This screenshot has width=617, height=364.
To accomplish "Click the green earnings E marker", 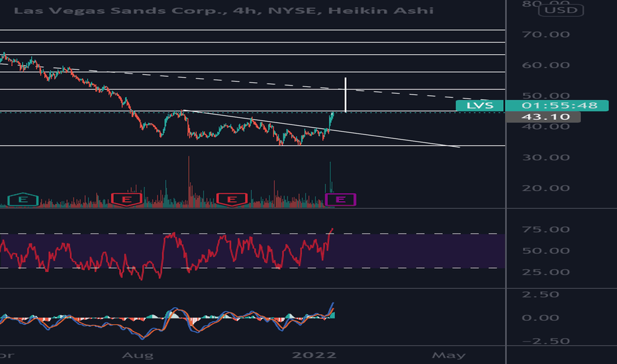I will (23, 199).
